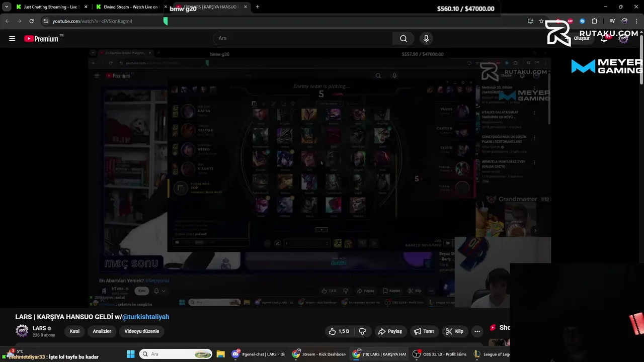The image size is (644, 362).
Task: Open the Discord #genel-chat taskbar item
Action: point(259,354)
